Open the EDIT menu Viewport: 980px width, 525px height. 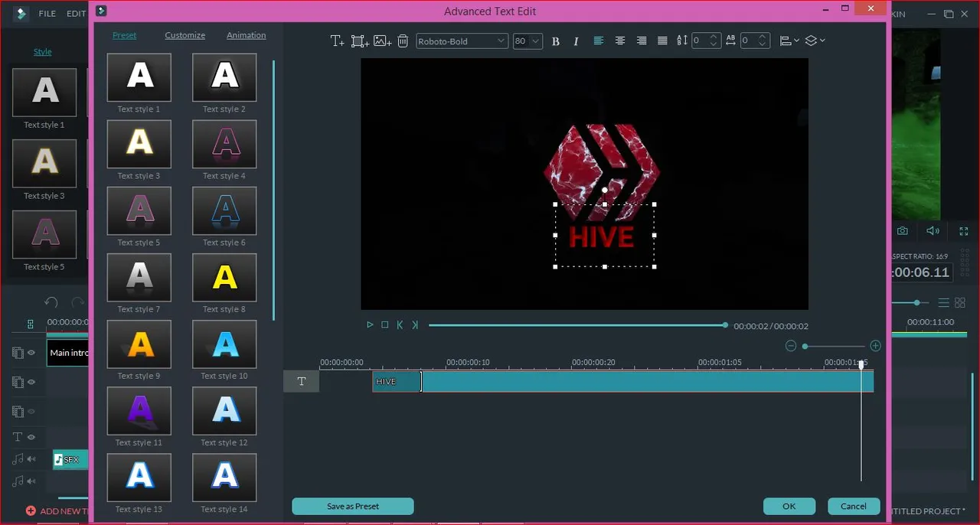click(76, 14)
